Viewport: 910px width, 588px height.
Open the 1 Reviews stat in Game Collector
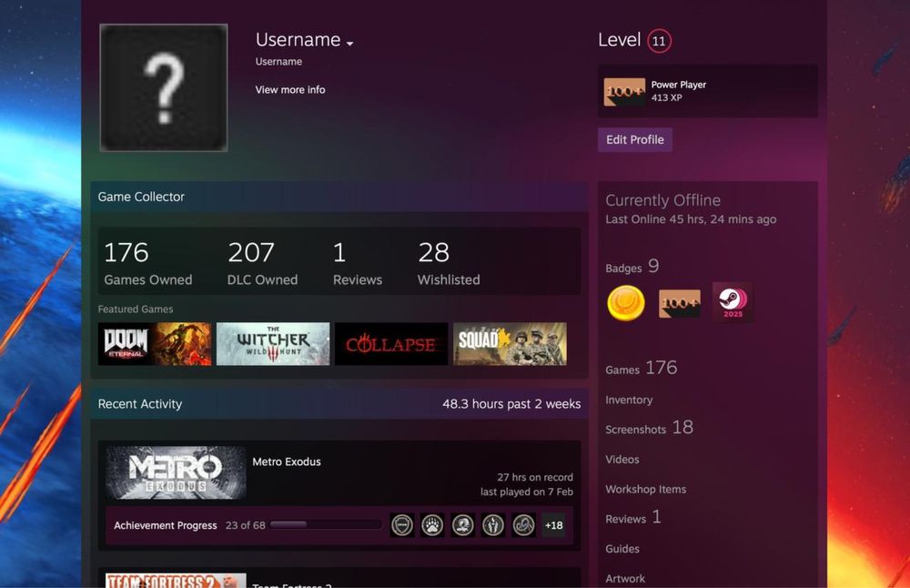click(358, 263)
